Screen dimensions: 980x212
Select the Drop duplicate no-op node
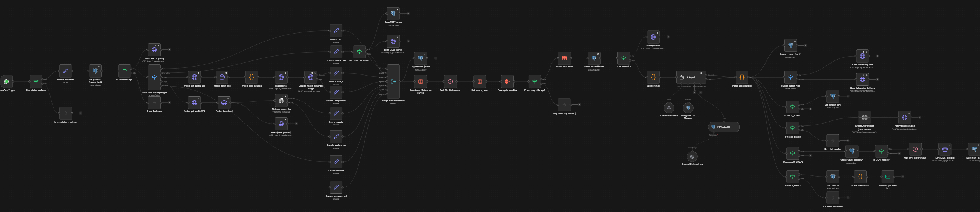pos(154,102)
